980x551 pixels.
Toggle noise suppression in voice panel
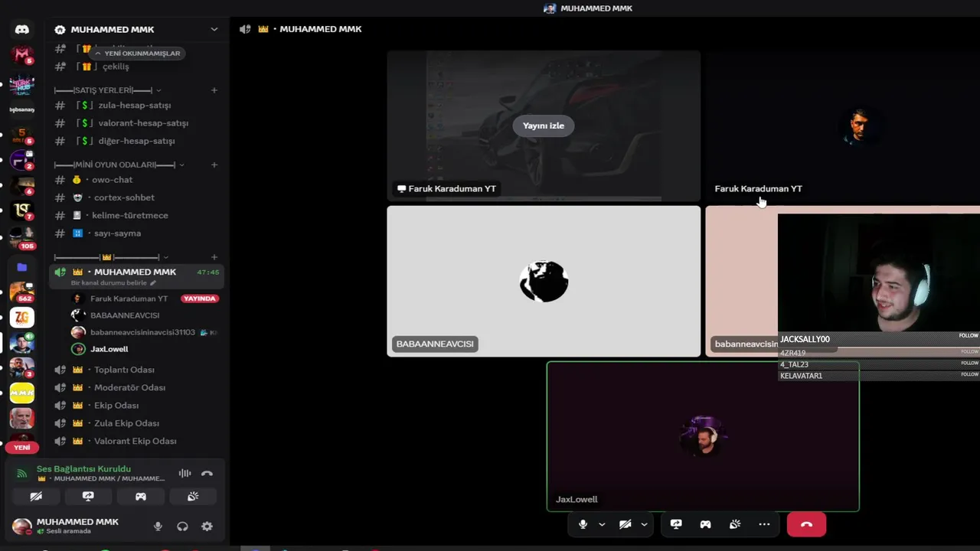[x=185, y=474]
